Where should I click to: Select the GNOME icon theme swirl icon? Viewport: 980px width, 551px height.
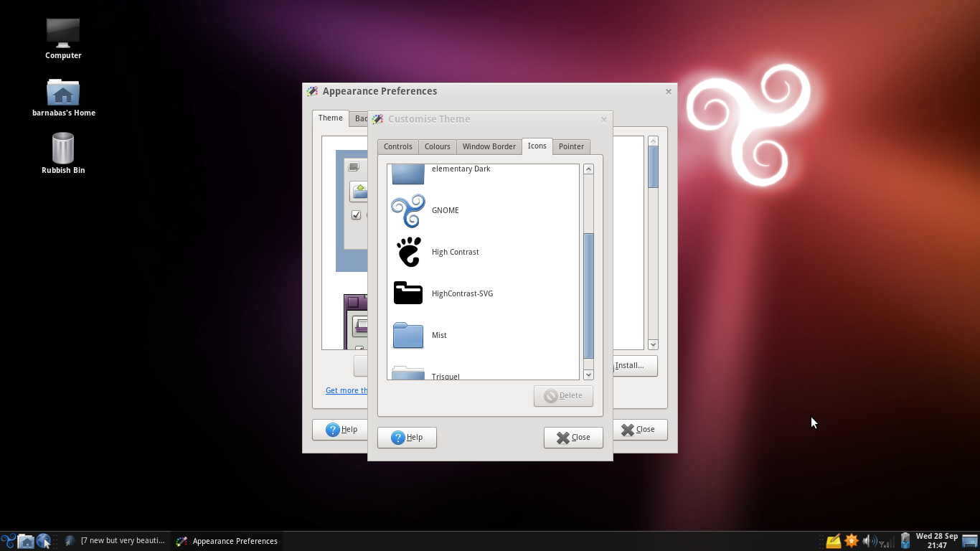[x=408, y=210]
